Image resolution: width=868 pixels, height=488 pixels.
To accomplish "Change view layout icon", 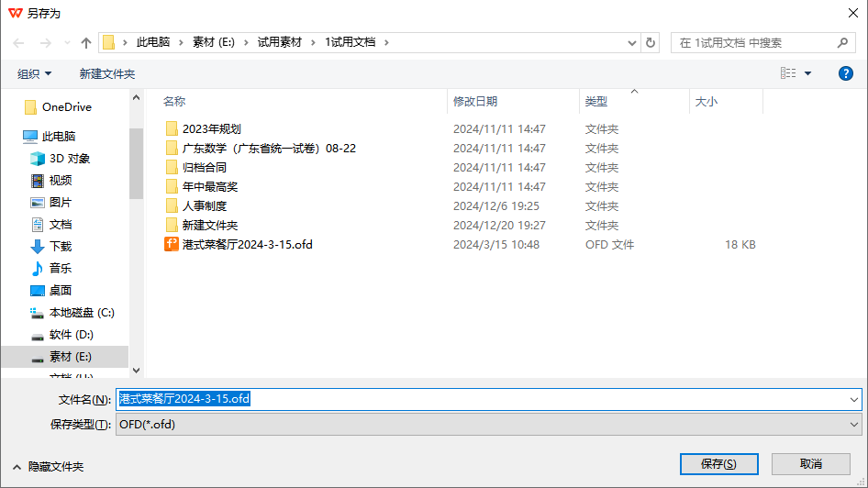I will coord(788,73).
